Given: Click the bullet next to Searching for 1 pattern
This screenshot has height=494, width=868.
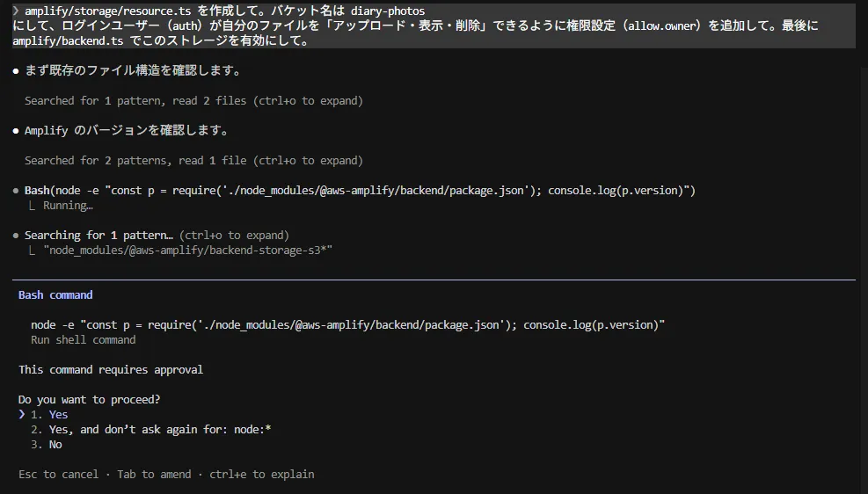Looking at the screenshot, I should pyautogui.click(x=16, y=236).
